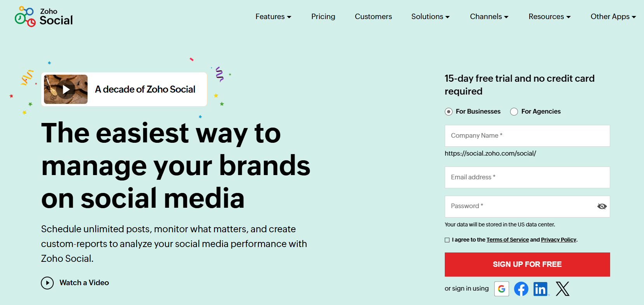Sign in using the LinkedIn icon

pos(540,289)
